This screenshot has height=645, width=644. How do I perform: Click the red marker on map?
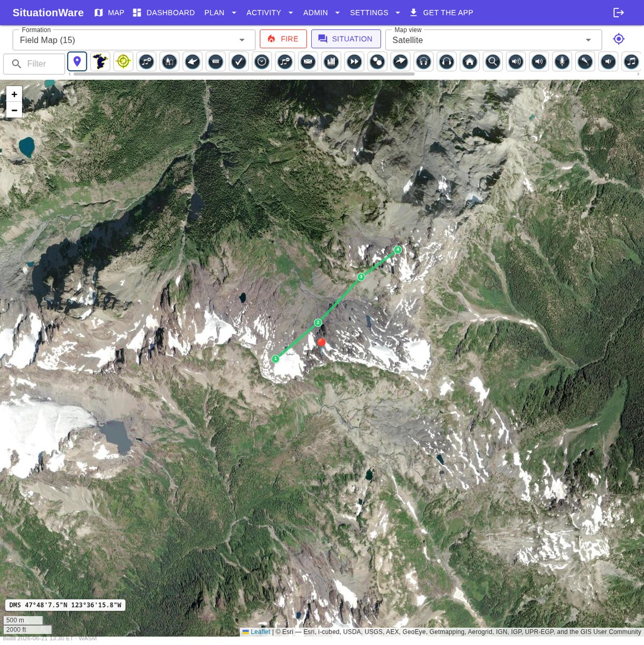pyautogui.click(x=321, y=342)
